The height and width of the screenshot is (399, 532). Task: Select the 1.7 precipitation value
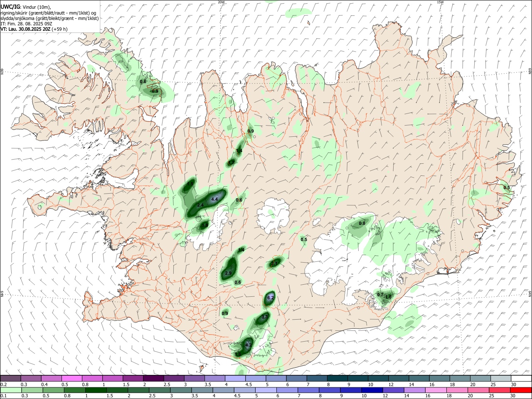(x=231, y=163)
